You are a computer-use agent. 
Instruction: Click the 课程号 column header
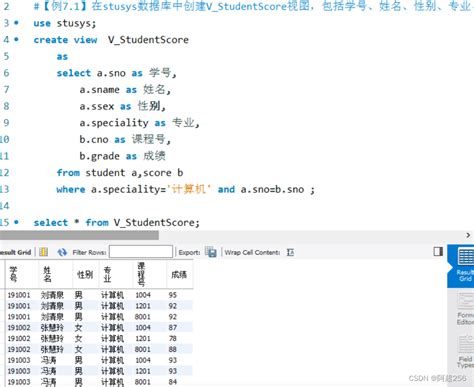[x=150, y=275]
